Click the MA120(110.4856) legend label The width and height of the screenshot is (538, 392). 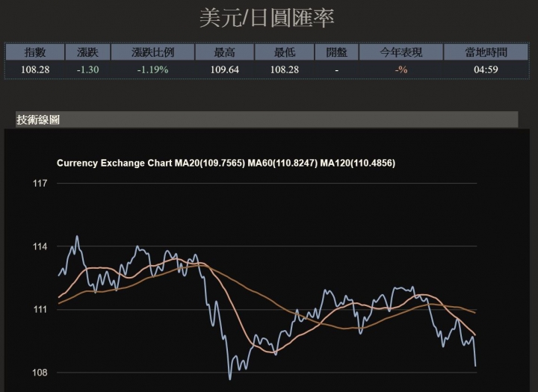tap(357, 163)
